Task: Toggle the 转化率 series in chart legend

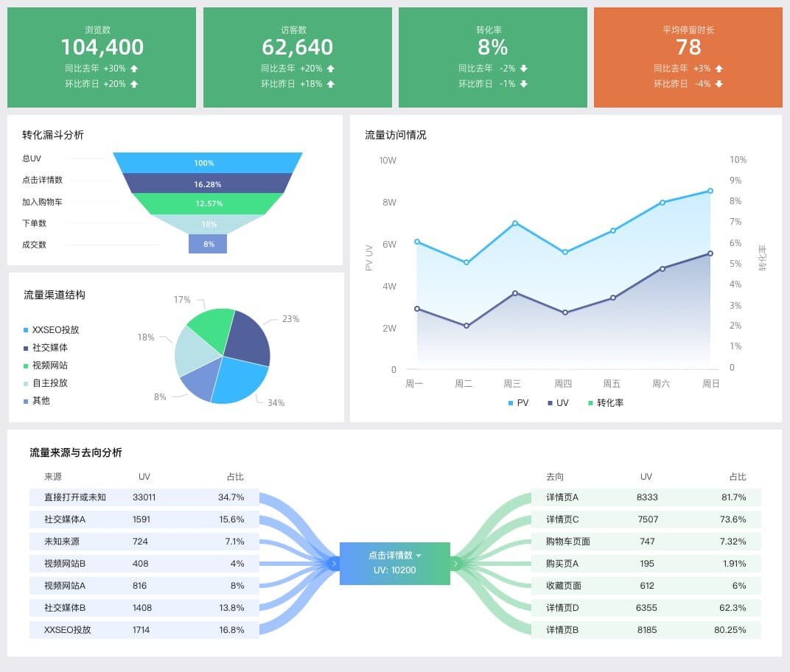Action: click(606, 403)
